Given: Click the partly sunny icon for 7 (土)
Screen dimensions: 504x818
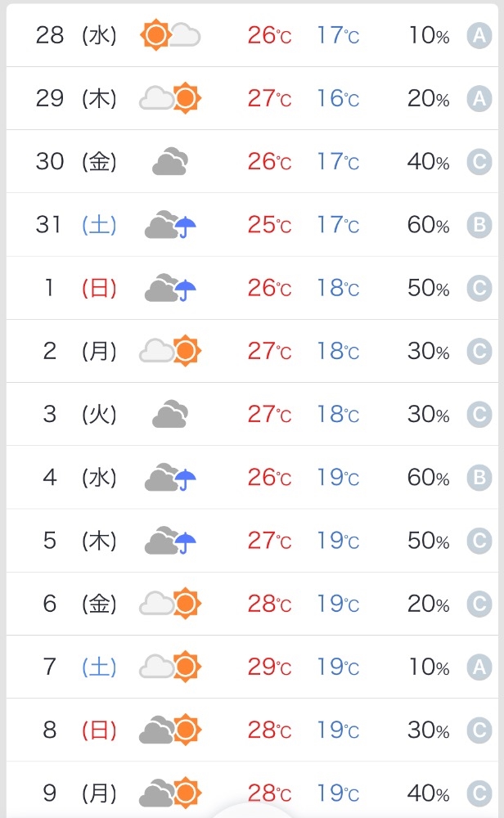Looking at the screenshot, I should coord(170,666).
